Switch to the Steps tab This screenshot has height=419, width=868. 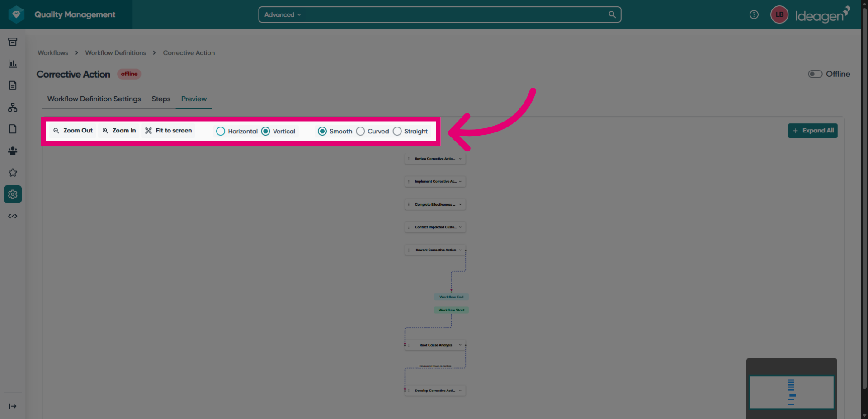(x=161, y=99)
